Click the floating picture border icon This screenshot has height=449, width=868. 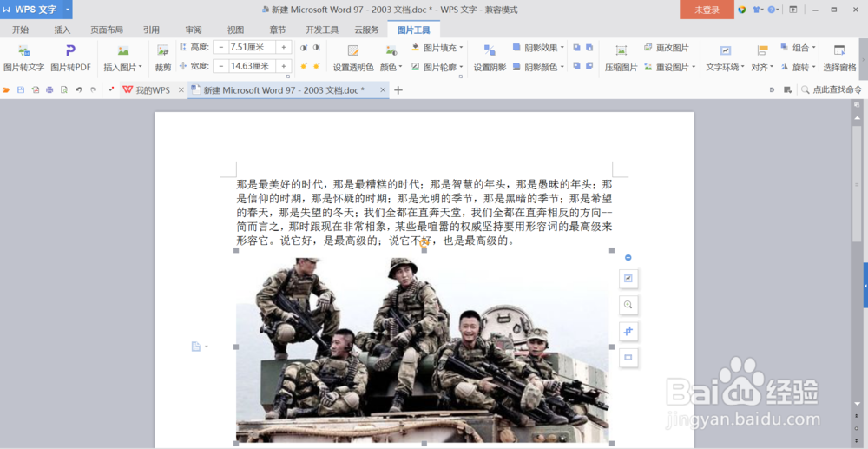click(628, 358)
